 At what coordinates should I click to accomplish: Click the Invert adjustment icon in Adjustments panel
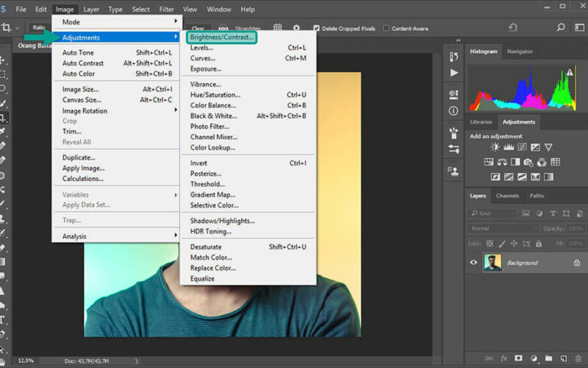(495, 177)
